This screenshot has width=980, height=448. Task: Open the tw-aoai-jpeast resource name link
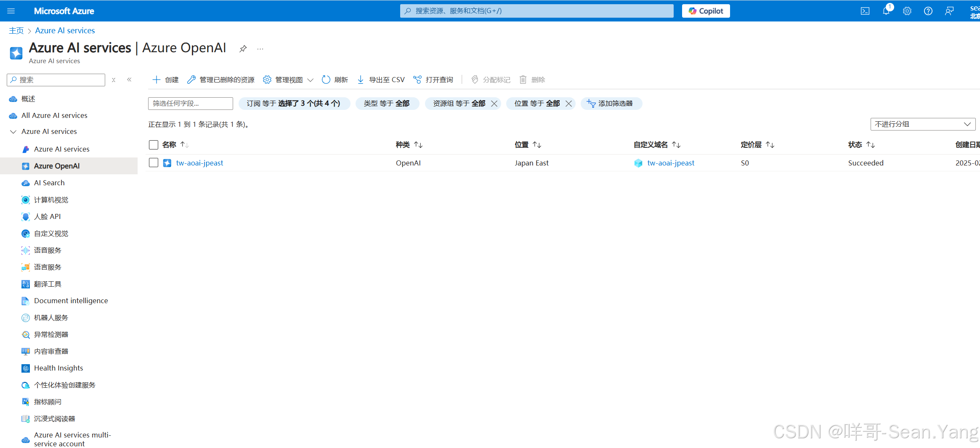tap(199, 163)
